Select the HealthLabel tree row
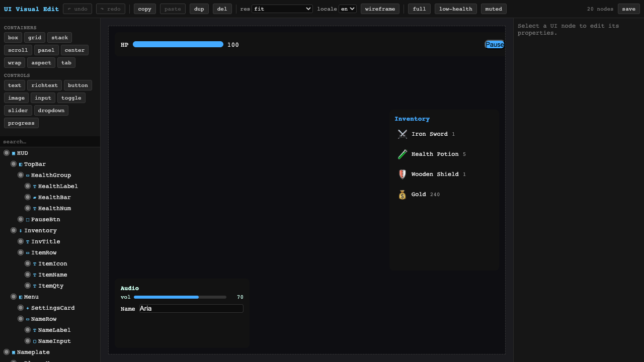This screenshot has height=362, width=644. [x=50, y=186]
